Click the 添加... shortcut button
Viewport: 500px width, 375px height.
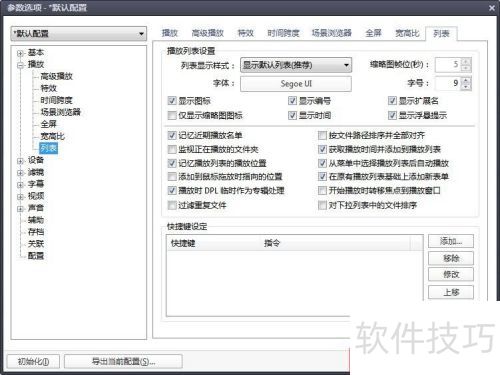(451, 241)
